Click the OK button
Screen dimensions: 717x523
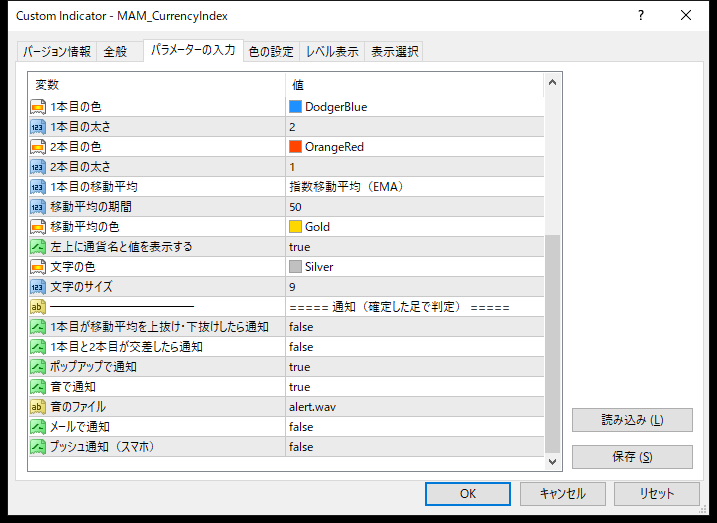tap(468, 494)
